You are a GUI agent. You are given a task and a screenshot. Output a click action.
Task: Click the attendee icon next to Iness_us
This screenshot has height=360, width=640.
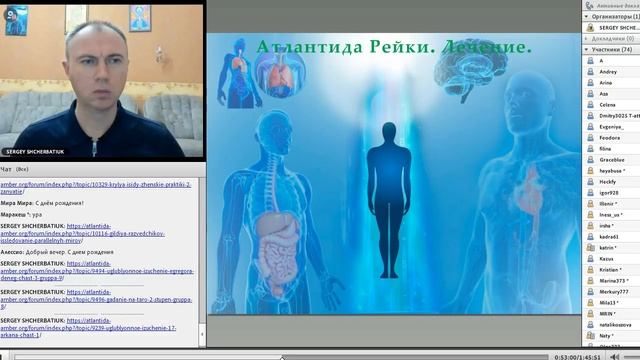click(590, 215)
